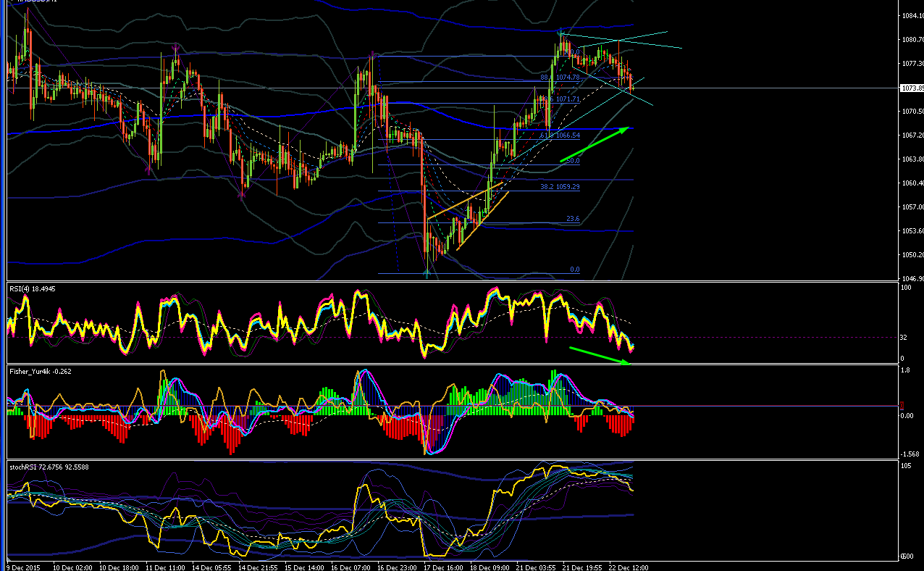Click the 16 Dec 07:00 time label
The image size is (924, 571).
click(350, 567)
